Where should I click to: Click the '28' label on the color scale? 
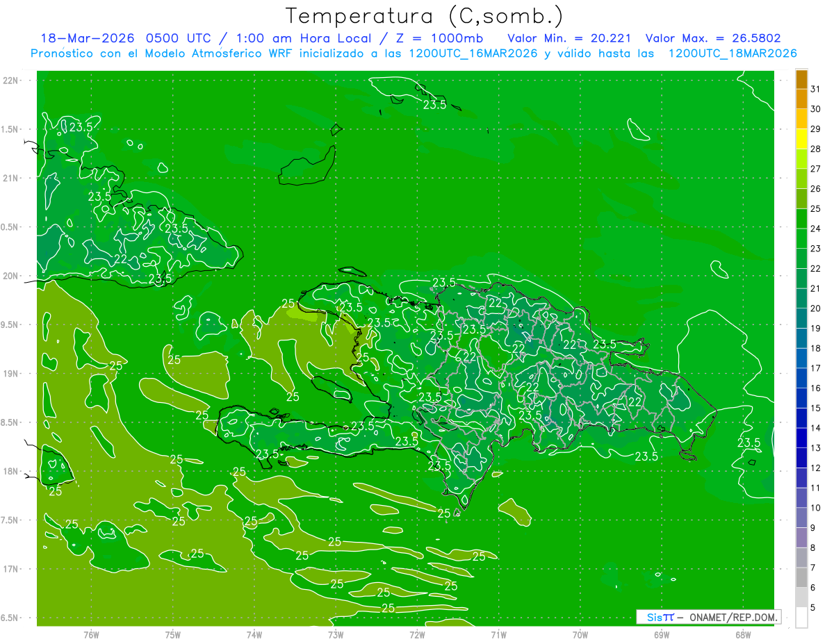pyautogui.click(x=816, y=149)
